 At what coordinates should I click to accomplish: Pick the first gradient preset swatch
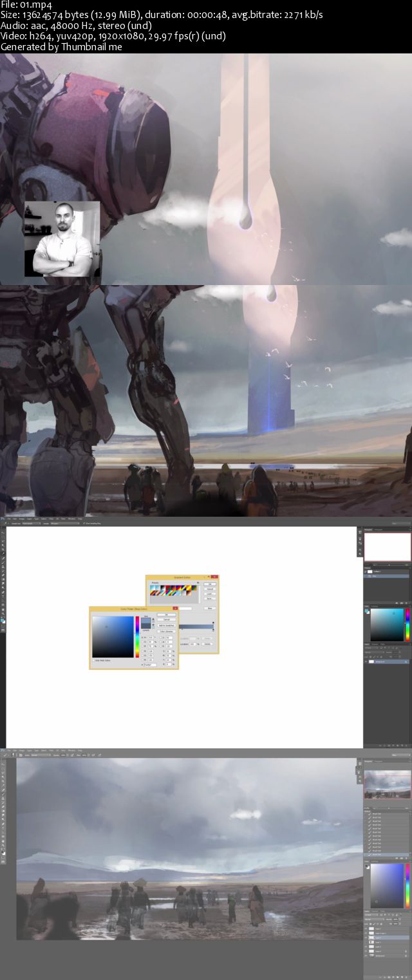coord(153,587)
